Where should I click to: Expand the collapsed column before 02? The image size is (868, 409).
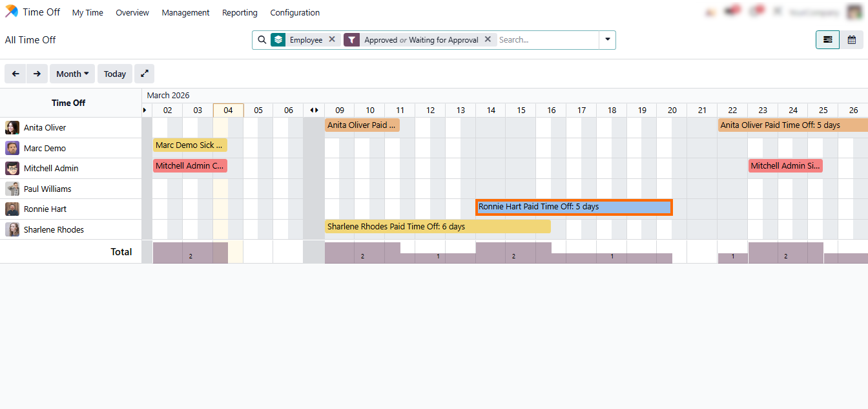(x=145, y=110)
